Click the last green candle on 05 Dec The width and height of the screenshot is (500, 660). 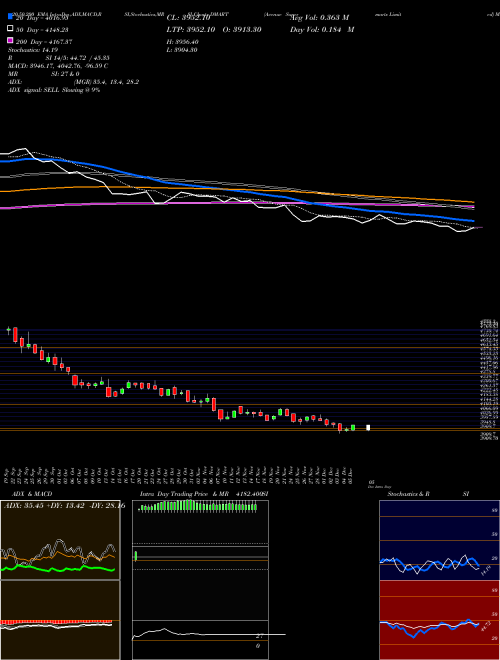353,428
